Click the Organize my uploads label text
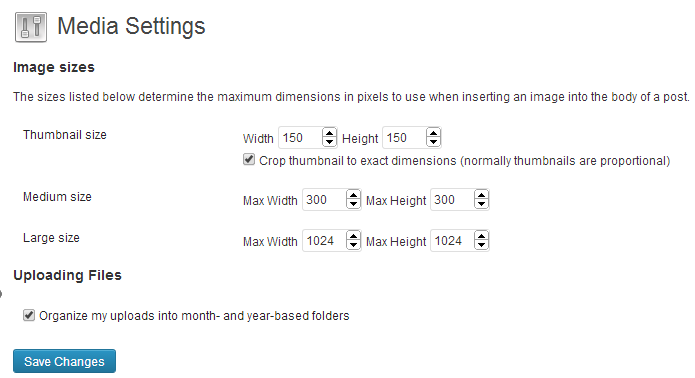This screenshot has height=378, width=695. (x=194, y=316)
